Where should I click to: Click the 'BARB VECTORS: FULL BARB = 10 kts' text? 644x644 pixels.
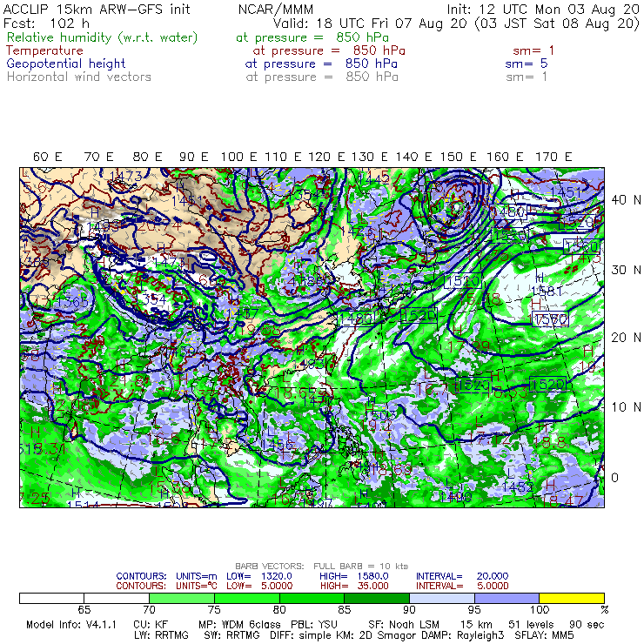(322, 566)
